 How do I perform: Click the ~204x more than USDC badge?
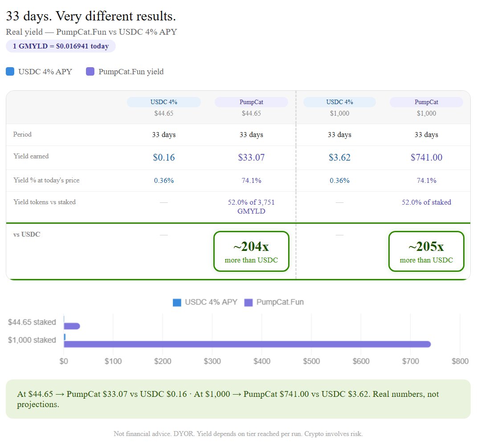tap(251, 251)
